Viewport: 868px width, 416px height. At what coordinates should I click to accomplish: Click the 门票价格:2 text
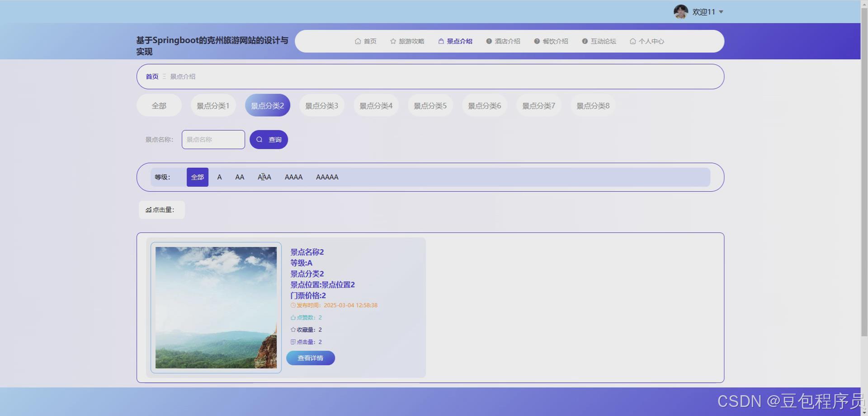[308, 295]
